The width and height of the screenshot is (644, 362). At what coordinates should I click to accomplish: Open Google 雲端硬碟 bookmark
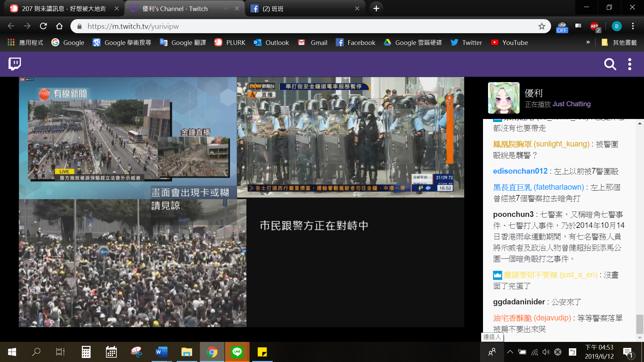click(x=413, y=43)
